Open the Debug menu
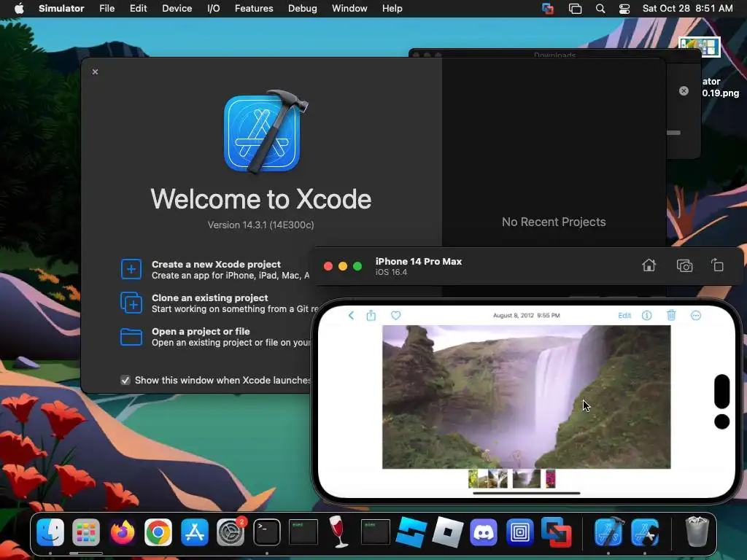 pyautogui.click(x=303, y=9)
